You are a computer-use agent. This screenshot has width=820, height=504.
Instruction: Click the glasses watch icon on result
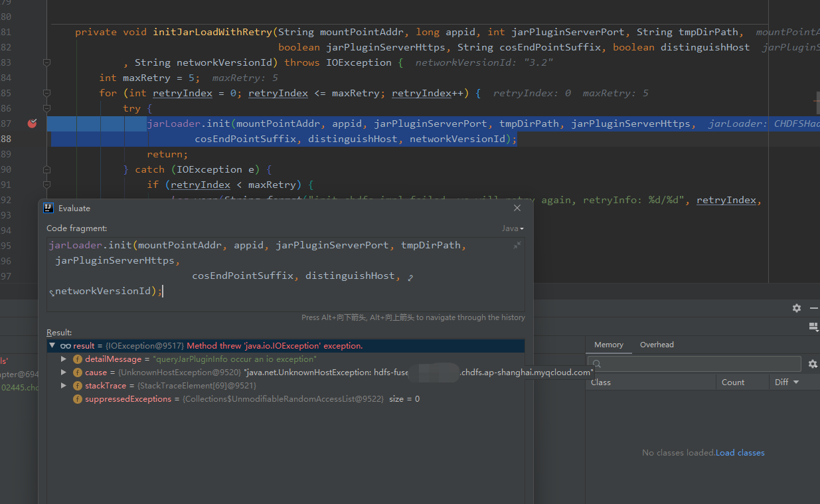pyautogui.click(x=65, y=345)
